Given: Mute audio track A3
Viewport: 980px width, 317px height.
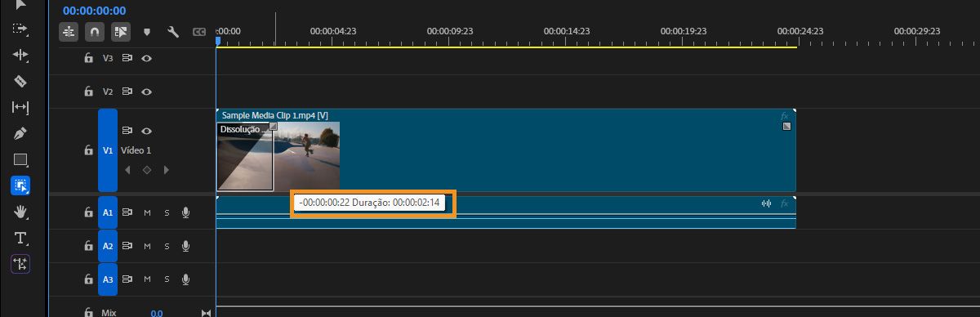Looking at the screenshot, I should coord(147,279).
